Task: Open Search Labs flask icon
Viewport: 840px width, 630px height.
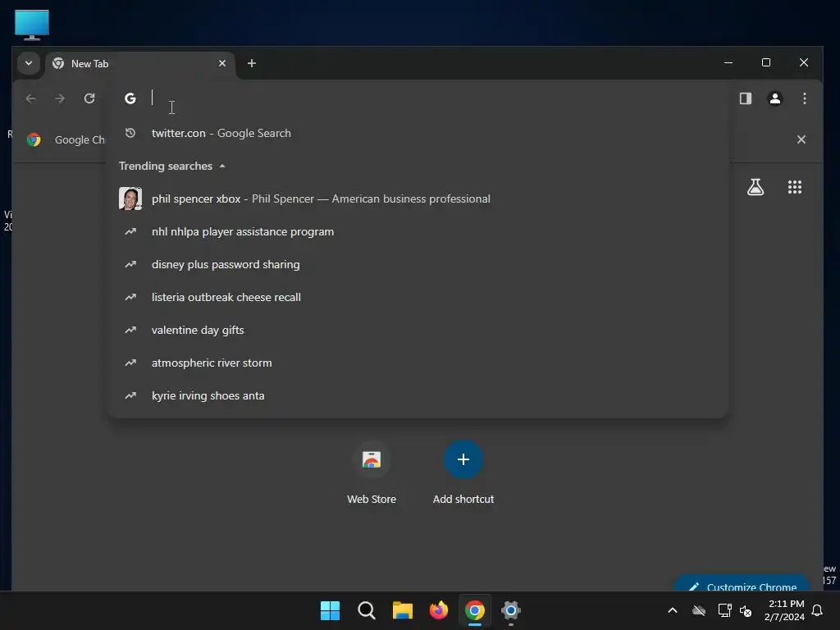Action: click(x=756, y=187)
